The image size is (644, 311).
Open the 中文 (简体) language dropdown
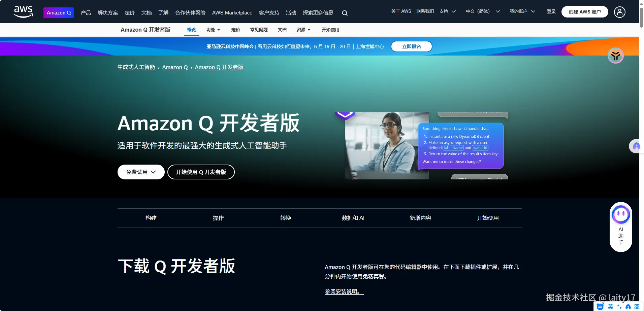(483, 11)
